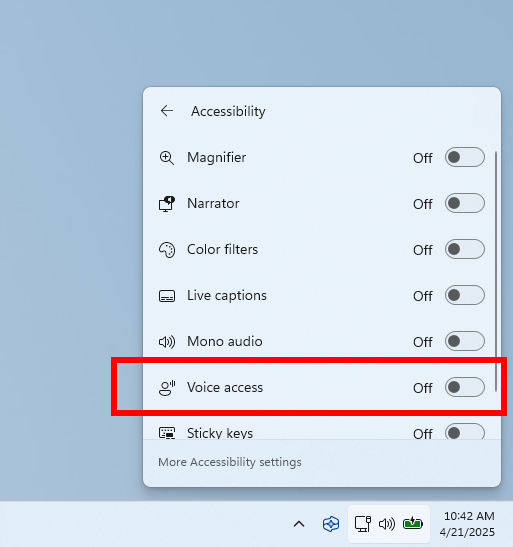
Task: Click the Voice access icon
Action: click(167, 388)
